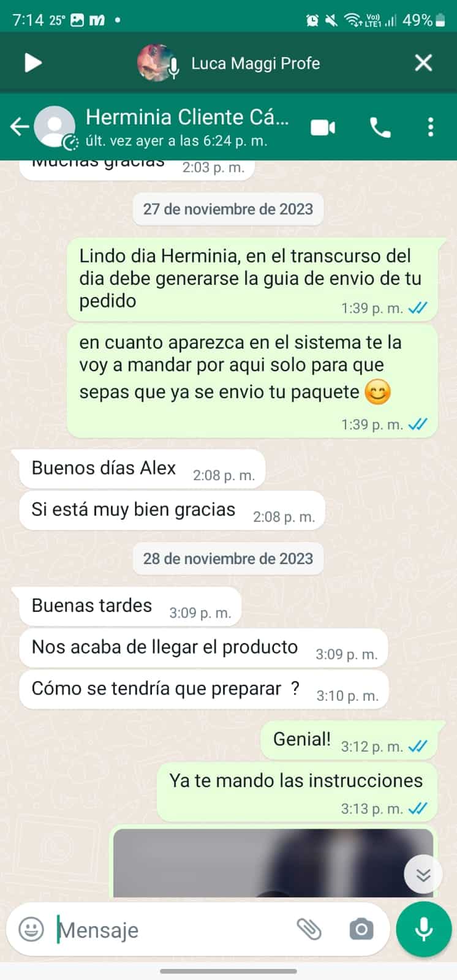Image resolution: width=457 pixels, height=980 pixels.
Task: Start a video call with Herminia
Action: point(323,127)
